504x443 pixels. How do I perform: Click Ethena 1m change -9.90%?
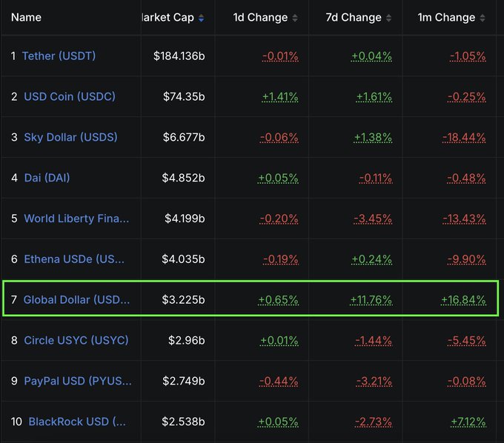(467, 259)
